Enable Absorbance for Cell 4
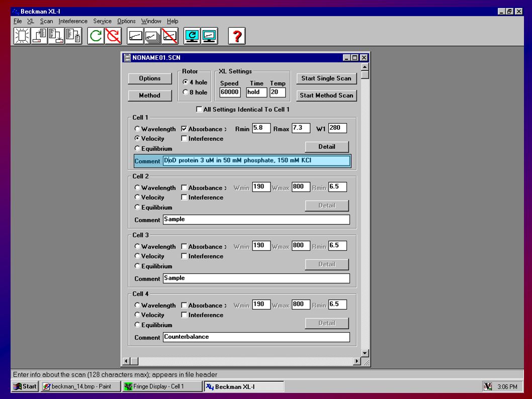This screenshot has width=532, height=399. coord(184,305)
